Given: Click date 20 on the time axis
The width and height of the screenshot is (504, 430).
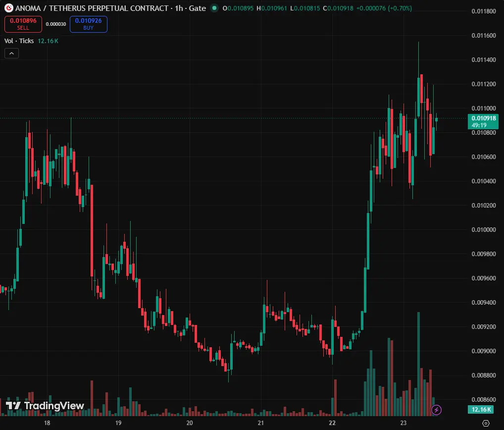Looking at the screenshot, I should point(190,423).
